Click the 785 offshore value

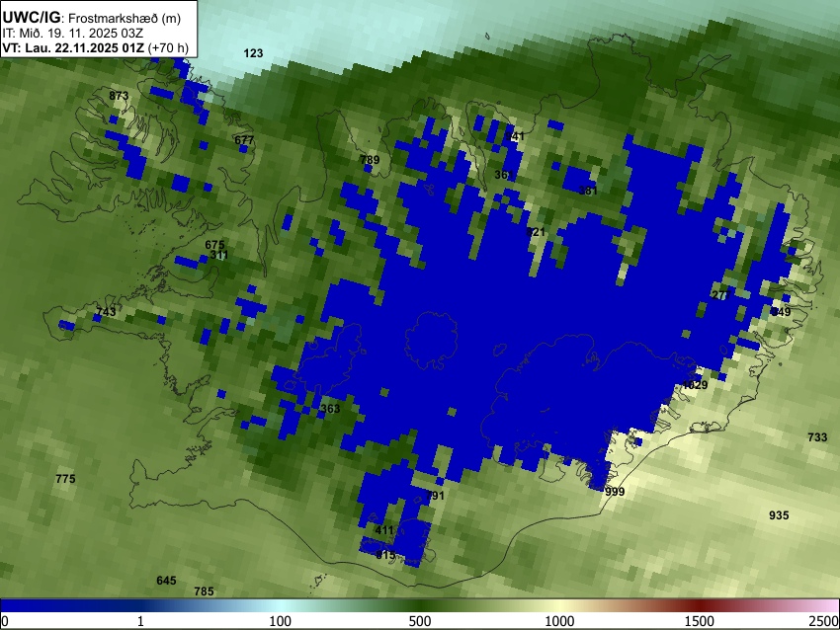[204, 591]
